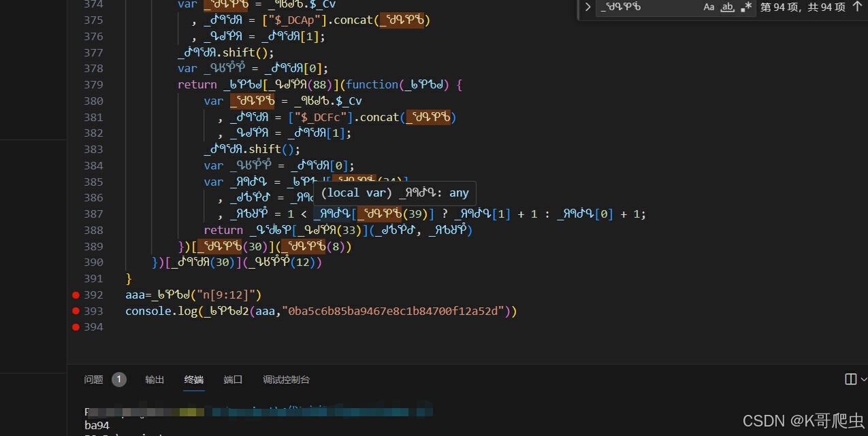Viewport: 868px width, 436px height.
Task: Switch to the 终端 (Terminal) tab
Action: click(x=194, y=380)
